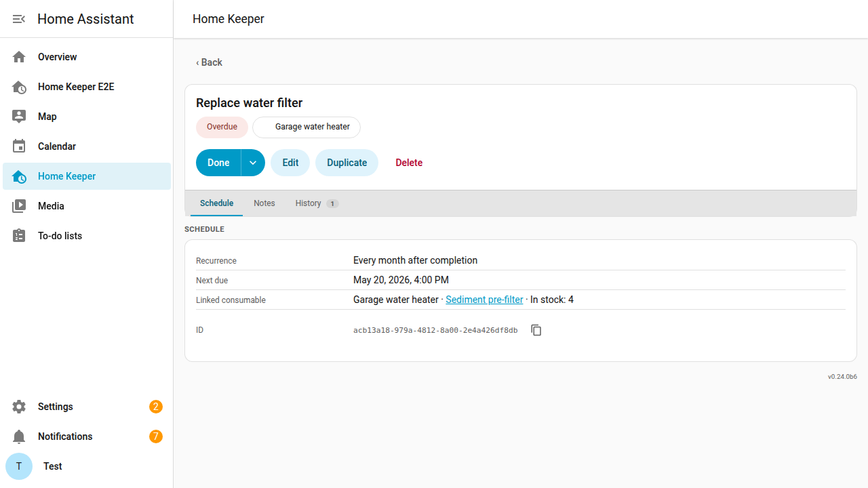Image resolution: width=868 pixels, height=488 pixels.
Task: Click the Settings badge showing 2
Action: point(156,407)
